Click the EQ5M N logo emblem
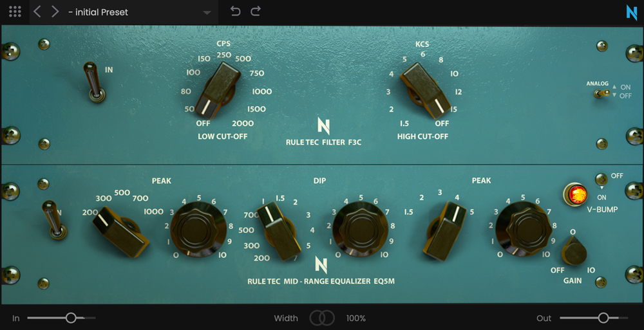This screenshot has height=330, width=644. click(x=321, y=265)
